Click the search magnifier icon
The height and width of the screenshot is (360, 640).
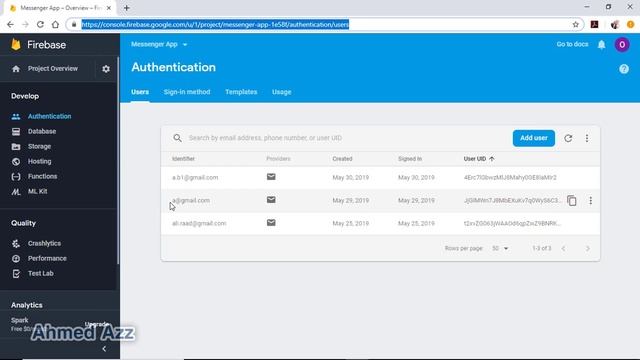click(178, 138)
